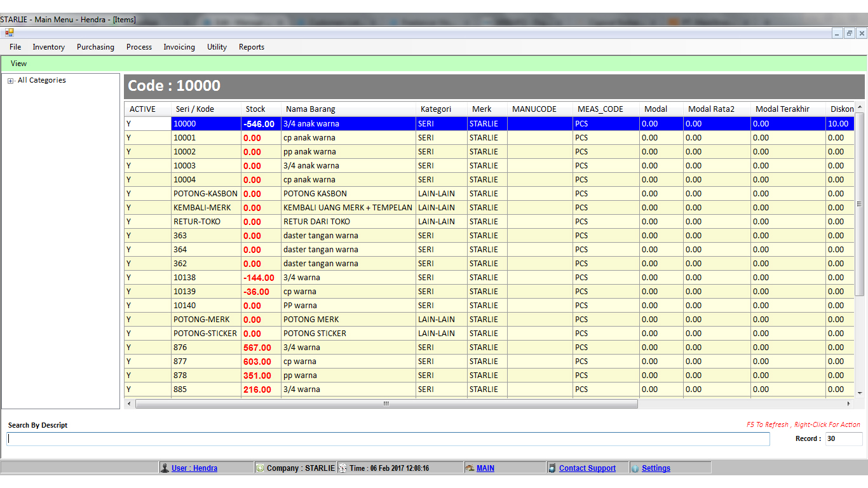Viewport: 868px width, 488px height.
Task: Click the vertical scrollbar thumb
Action: 860,204
